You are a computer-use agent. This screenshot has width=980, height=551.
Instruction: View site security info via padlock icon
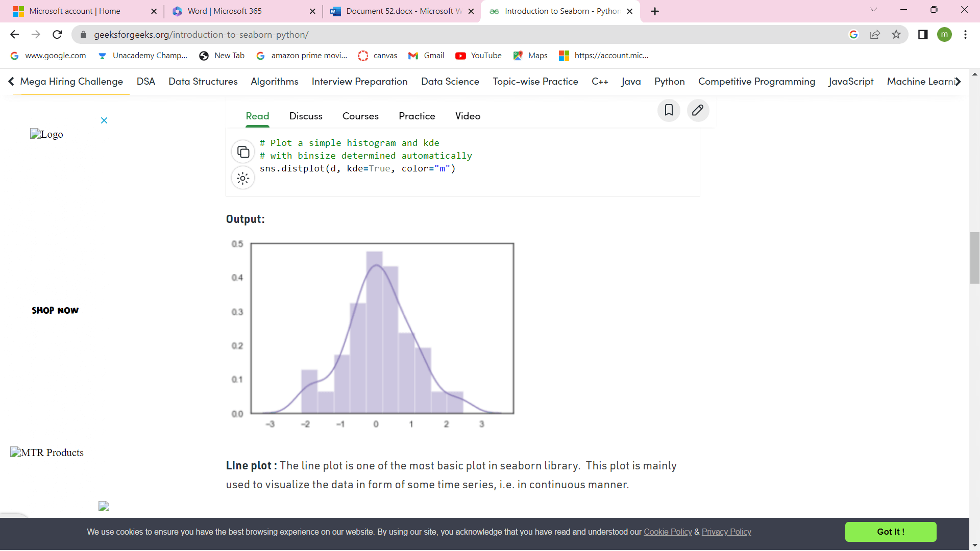pyautogui.click(x=83, y=34)
